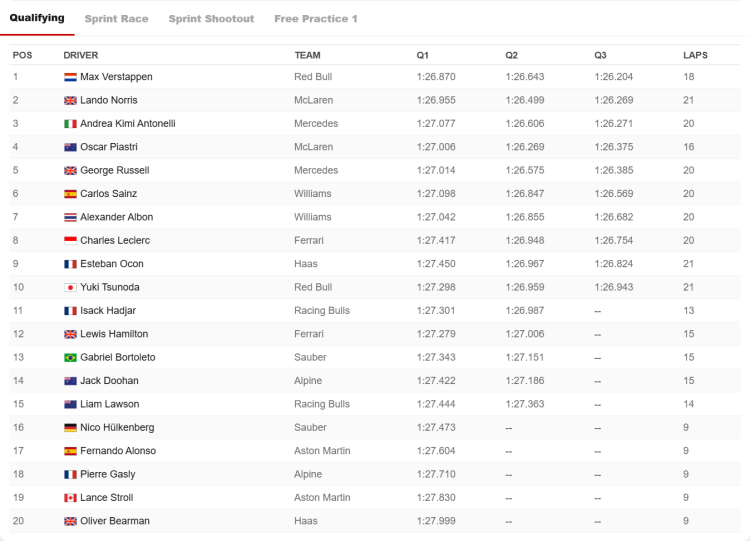
Task: Click the Racing Bulls team for Isack Hadjar
Action: (322, 310)
